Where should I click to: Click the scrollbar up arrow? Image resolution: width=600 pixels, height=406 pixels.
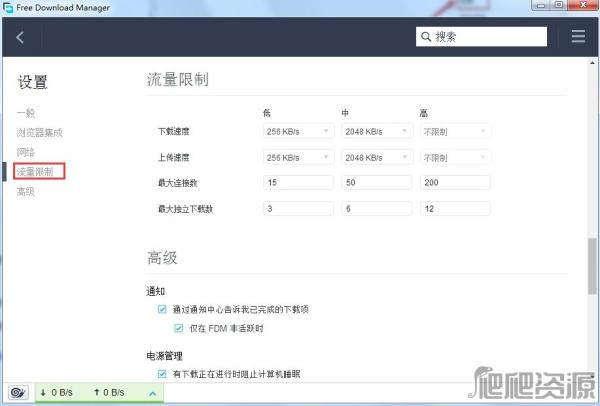coord(592,62)
